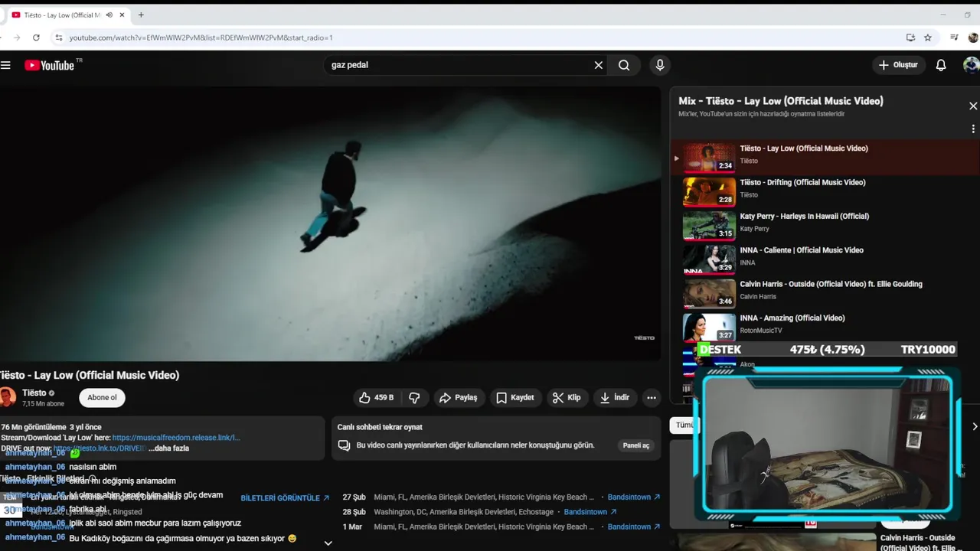980x551 pixels.
Task: Dislike the Lay Low video
Action: (x=414, y=397)
